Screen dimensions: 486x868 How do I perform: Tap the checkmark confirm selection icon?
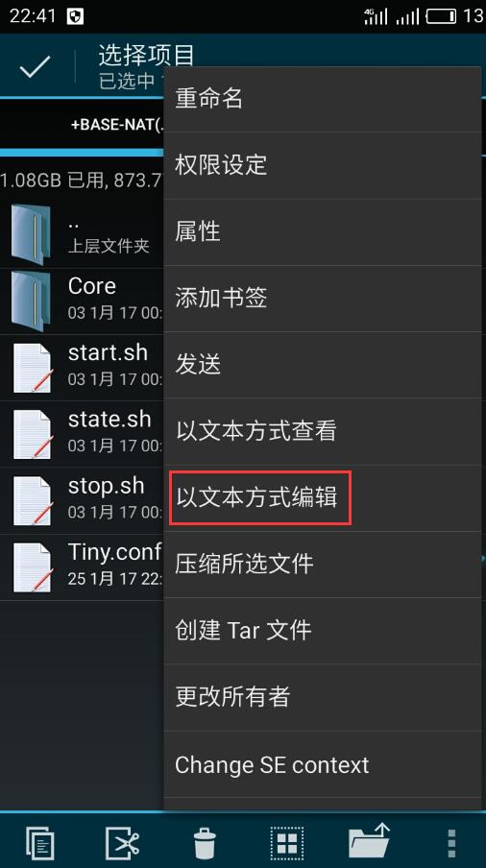pyautogui.click(x=35, y=66)
